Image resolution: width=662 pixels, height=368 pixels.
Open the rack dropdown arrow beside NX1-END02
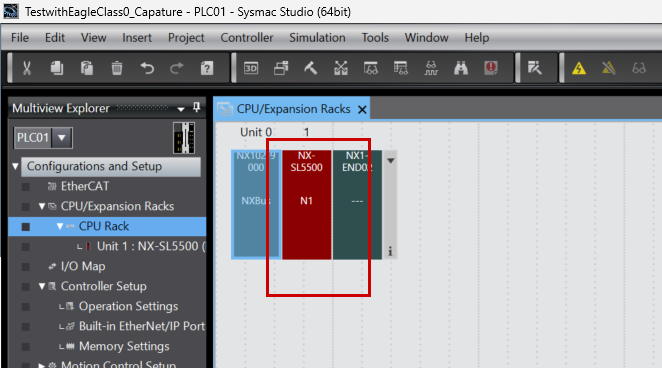coord(391,161)
